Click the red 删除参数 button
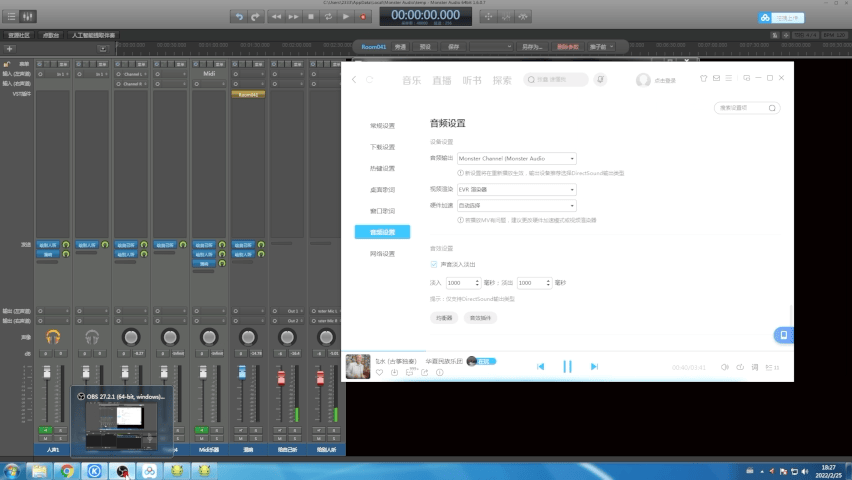The width and height of the screenshot is (852, 480). point(568,47)
